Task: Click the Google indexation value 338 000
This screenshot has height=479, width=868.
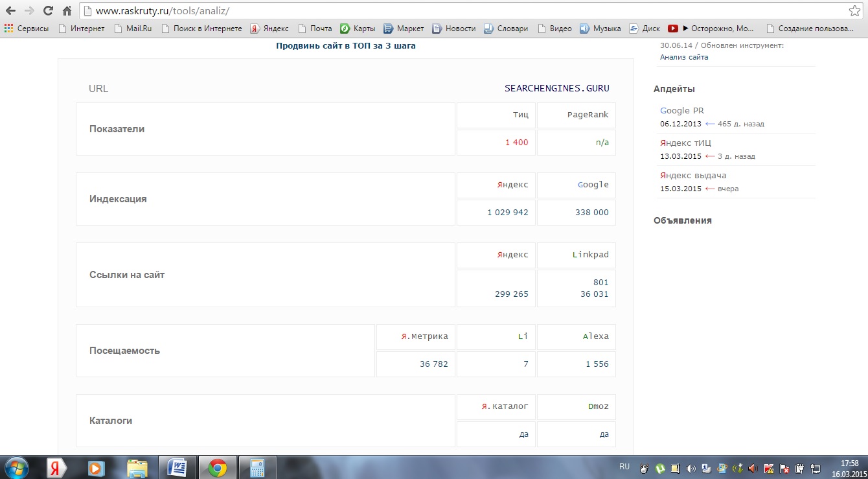Action: (592, 213)
